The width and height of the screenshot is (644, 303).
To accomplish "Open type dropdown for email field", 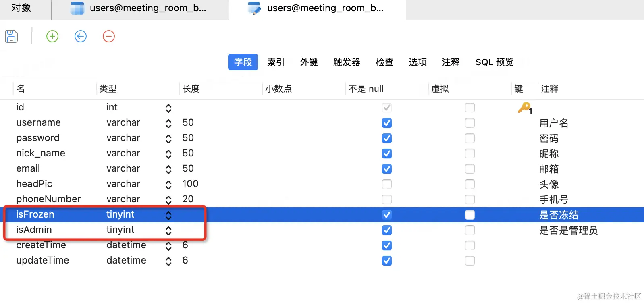I will (168, 170).
